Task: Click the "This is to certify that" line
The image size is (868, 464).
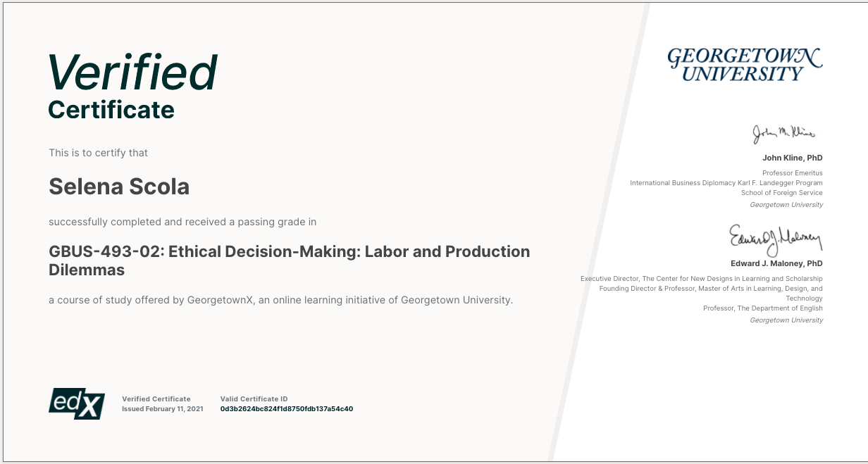Action: [98, 153]
